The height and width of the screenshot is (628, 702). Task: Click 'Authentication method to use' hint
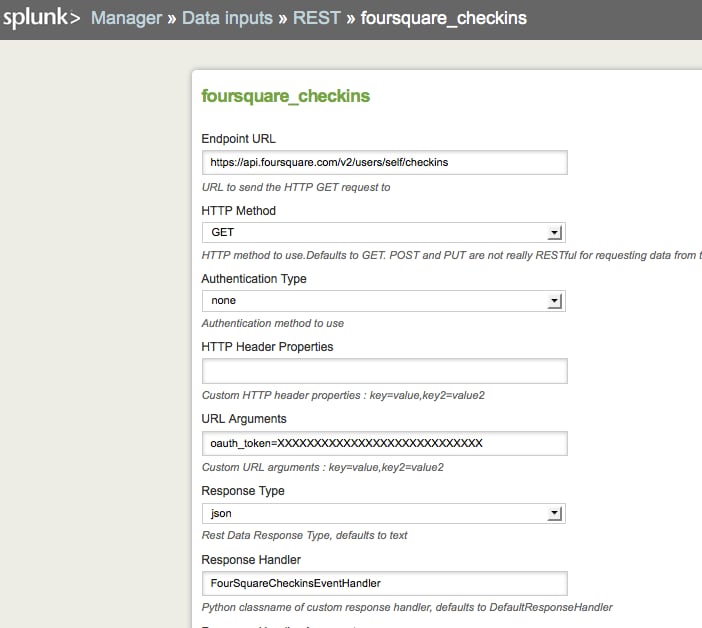click(273, 323)
